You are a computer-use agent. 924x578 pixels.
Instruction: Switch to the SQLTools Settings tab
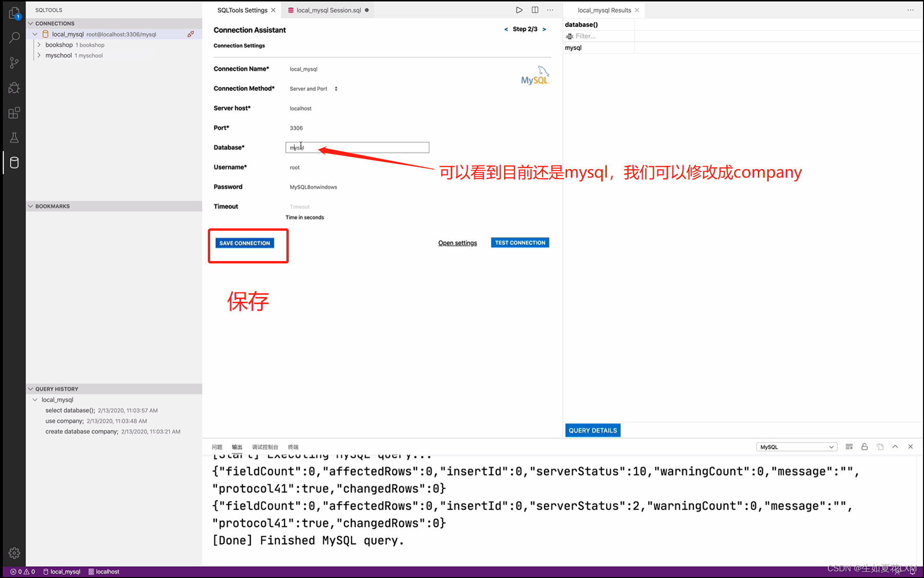[242, 10]
